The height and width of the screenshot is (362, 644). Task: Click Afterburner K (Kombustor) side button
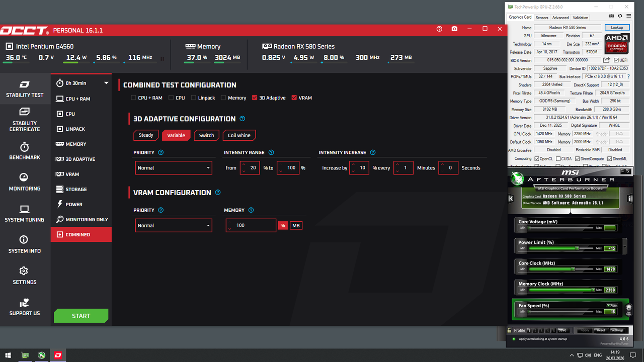click(511, 199)
